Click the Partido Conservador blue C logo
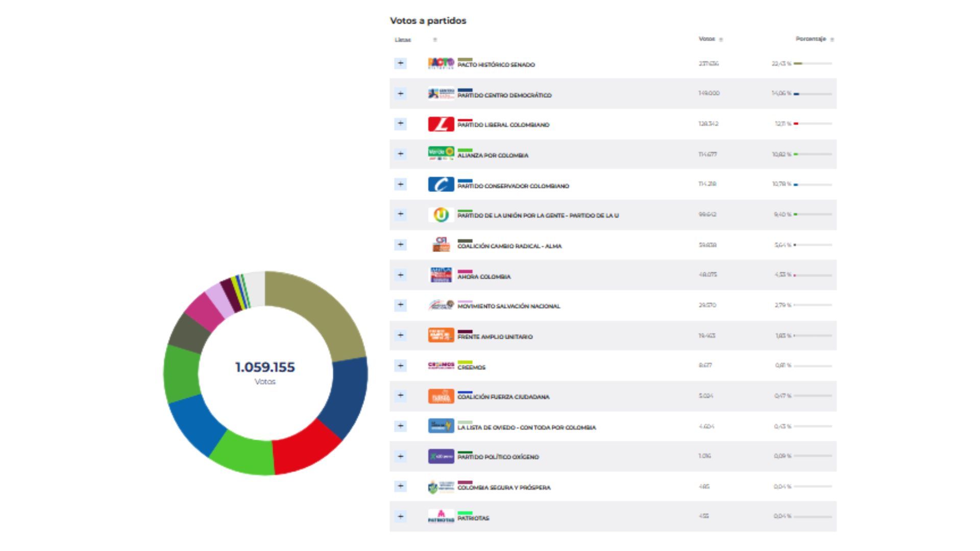The height and width of the screenshot is (551, 980). pos(440,184)
